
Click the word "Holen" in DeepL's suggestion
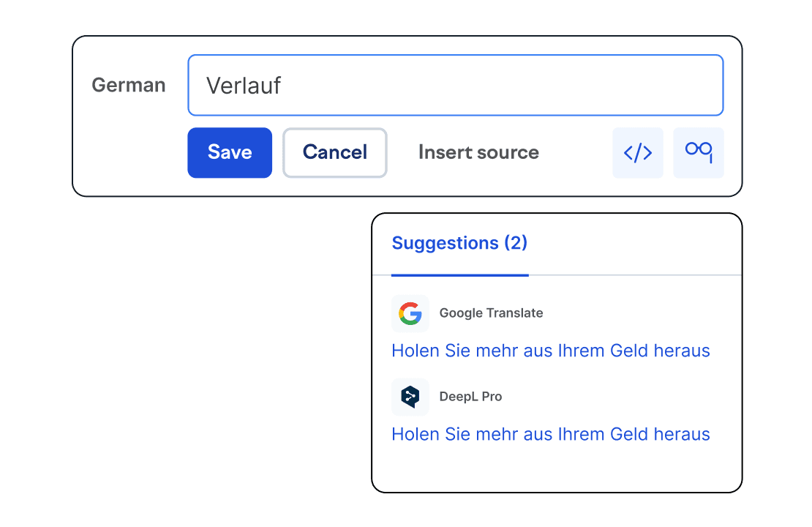coord(416,434)
